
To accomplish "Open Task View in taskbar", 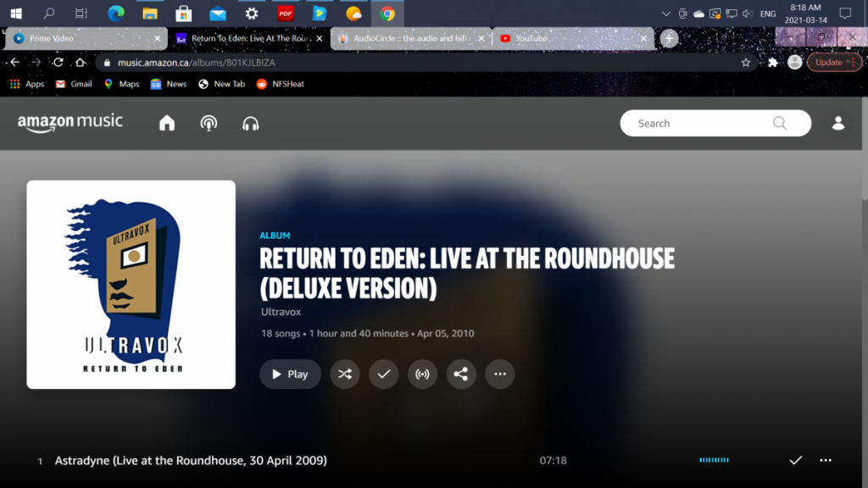I will pyautogui.click(x=81, y=14).
